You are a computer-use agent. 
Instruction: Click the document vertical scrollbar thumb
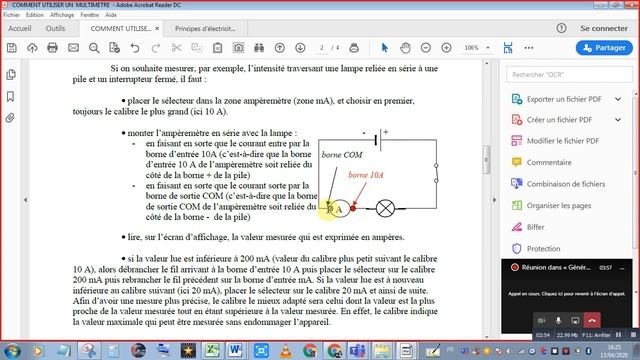486,160
